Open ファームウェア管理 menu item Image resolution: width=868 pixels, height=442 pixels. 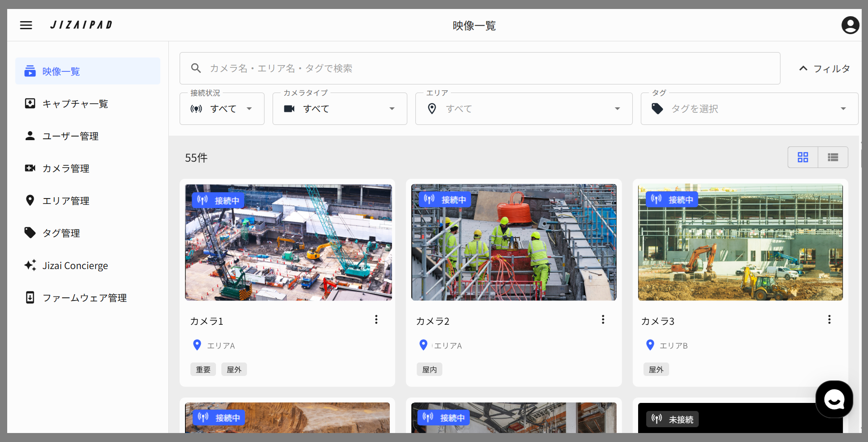88,297
